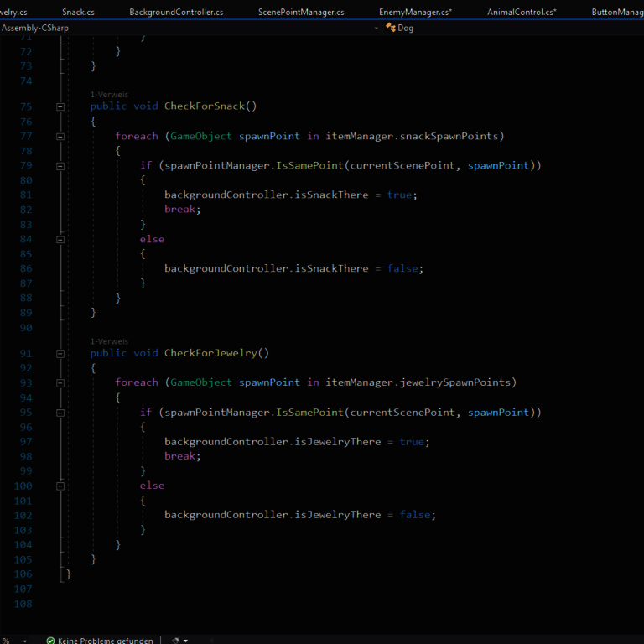
Task: Open the zoom percentage dropdown
Action: 24,641
